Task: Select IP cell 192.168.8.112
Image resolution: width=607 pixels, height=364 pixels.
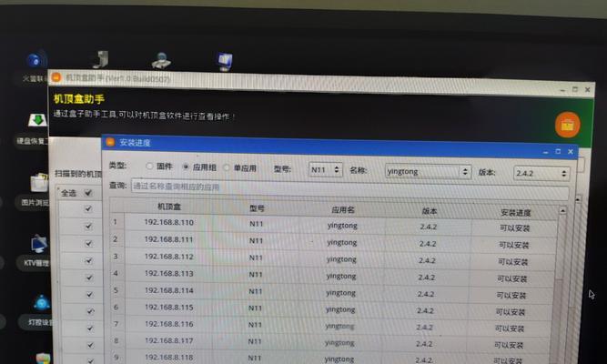Action: (168, 257)
